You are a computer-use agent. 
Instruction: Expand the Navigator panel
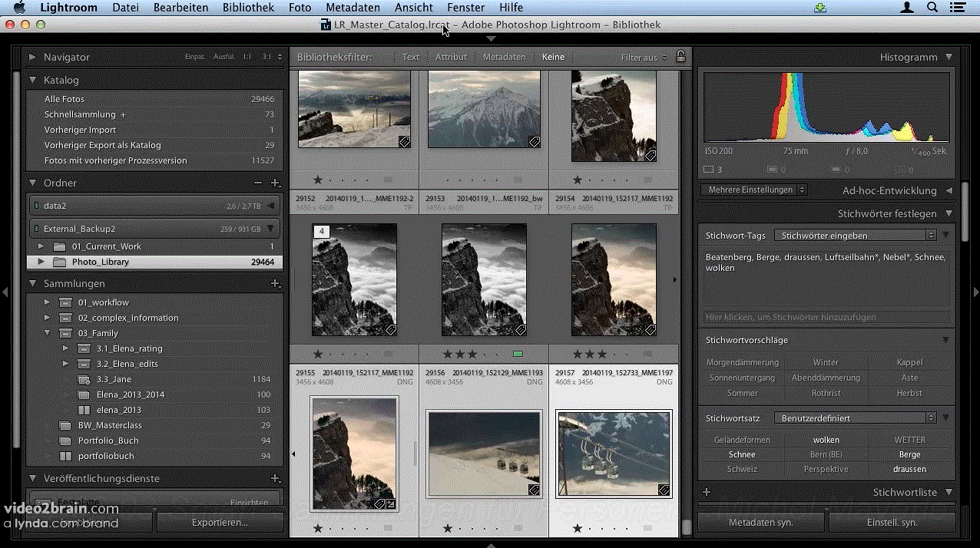pyautogui.click(x=32, y=57)
